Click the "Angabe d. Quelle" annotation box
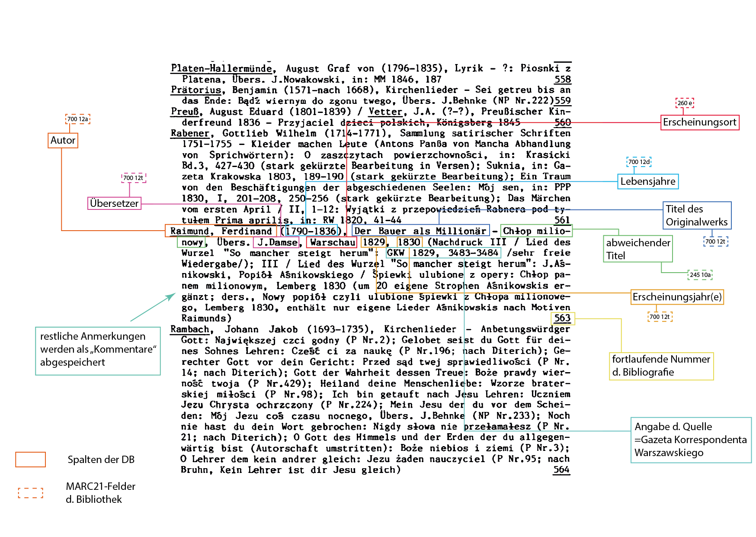This screenshot has height=537, width=756. pos(691,440)
